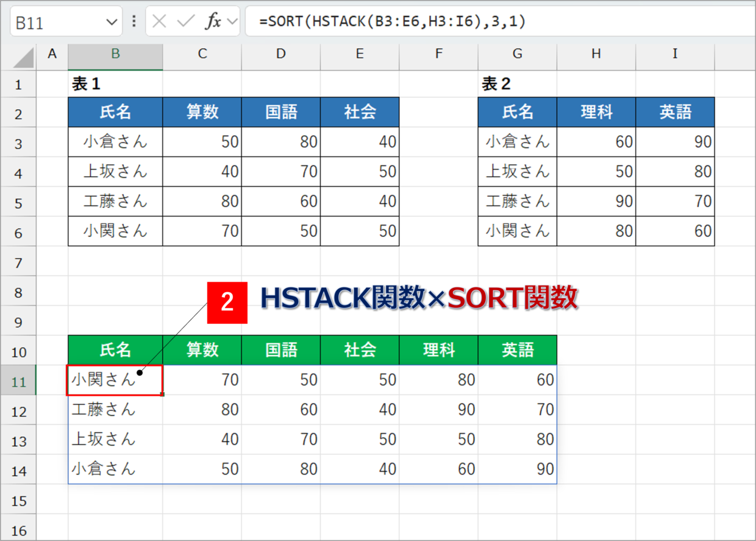Click 工藤さん in table 1 row 5
This screenshot has height=541, width=756.
(x=115, y=201)
